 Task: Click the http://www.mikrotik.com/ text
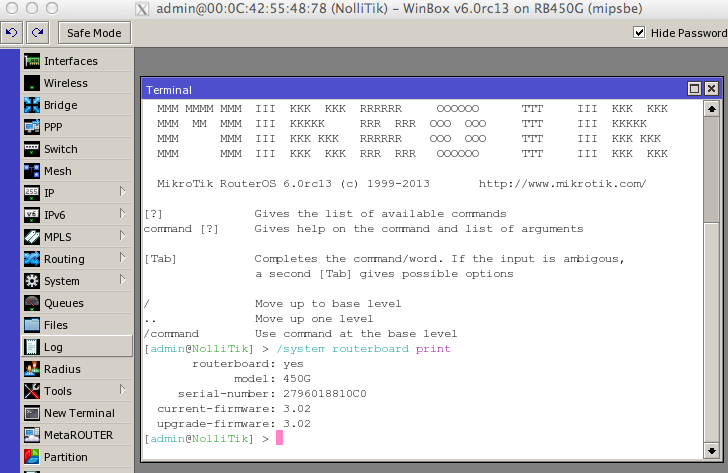(562, 184)
